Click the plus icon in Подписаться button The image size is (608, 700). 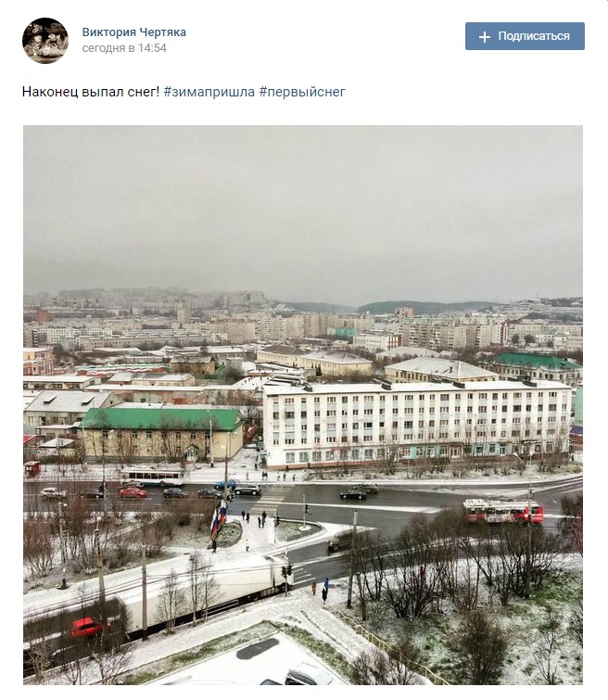(485, 36)
